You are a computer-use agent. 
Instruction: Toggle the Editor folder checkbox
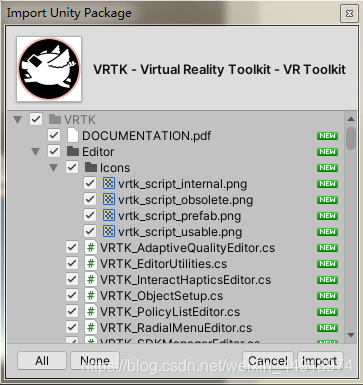54,151
